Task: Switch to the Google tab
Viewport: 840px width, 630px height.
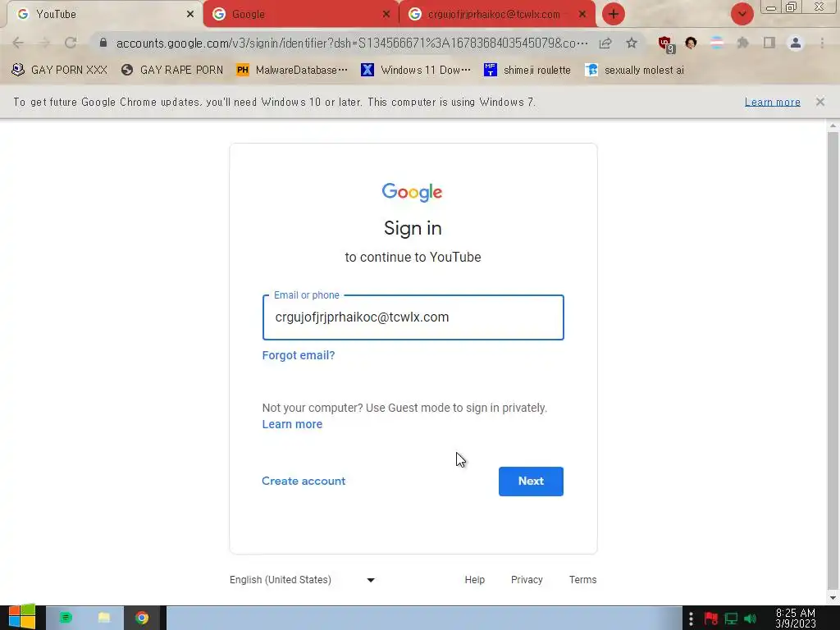Action: tap(301, 15)
